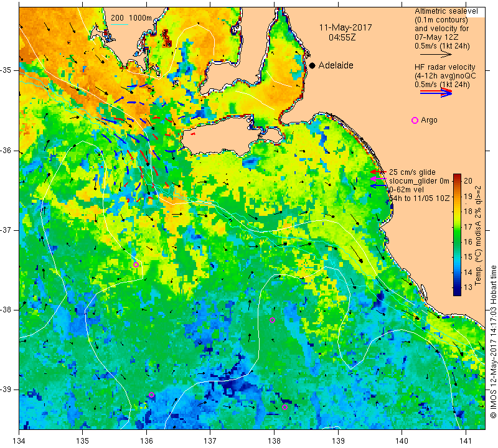Click the -38 latitude axis label

coord(6,310)
